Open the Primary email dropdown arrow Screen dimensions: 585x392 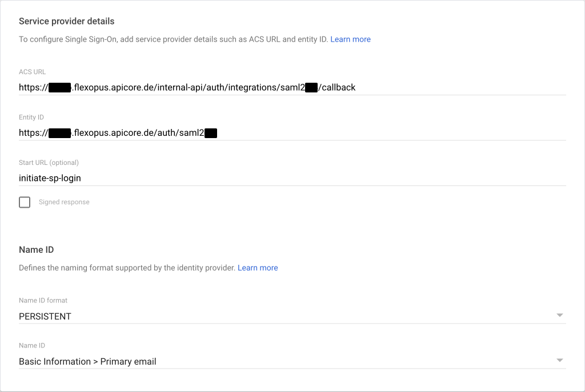click(559, 361)
